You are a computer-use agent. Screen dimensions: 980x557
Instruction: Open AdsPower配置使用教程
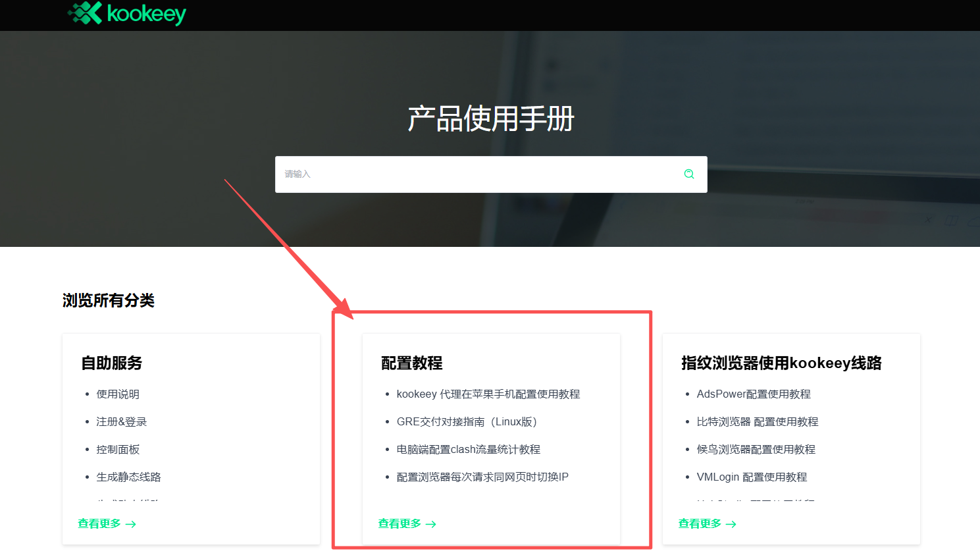coord(754,394)
